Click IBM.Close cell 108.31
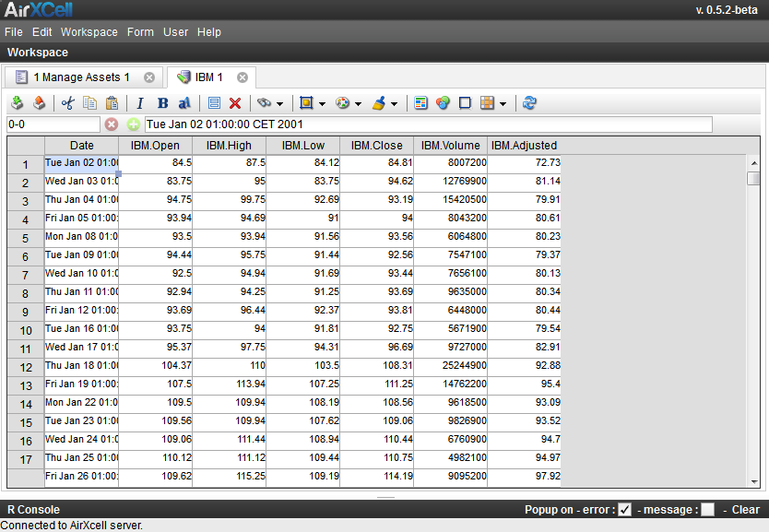Screen dimensions: 769x532 [x=376, y=366]
